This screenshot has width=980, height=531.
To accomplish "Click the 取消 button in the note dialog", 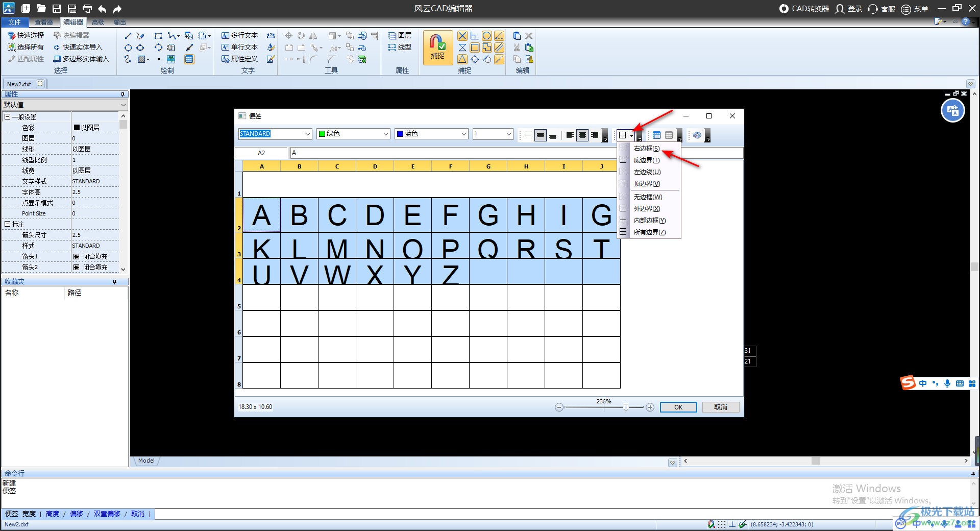I will point(720,407).
